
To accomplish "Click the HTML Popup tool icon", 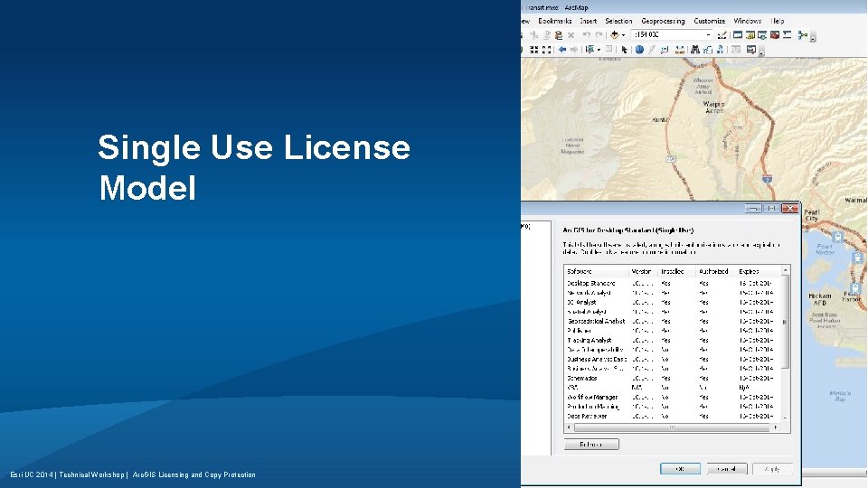I will point(665,51).
